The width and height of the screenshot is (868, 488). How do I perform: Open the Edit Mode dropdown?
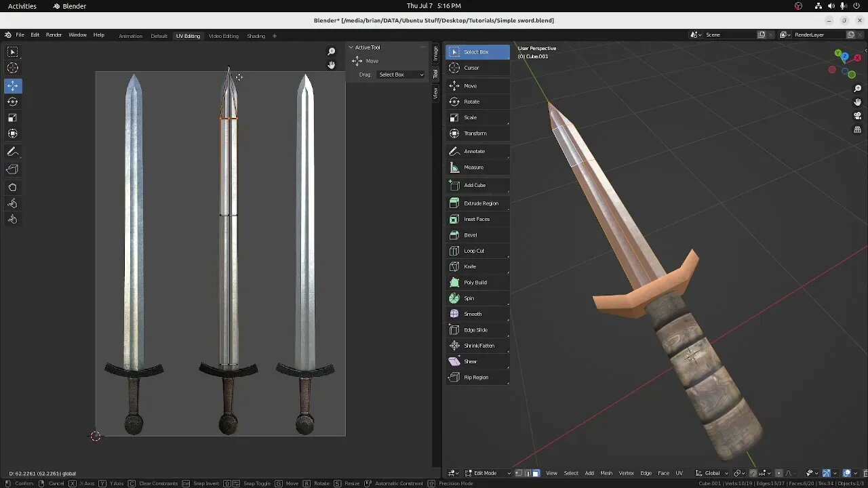click(x=488, y=473)
